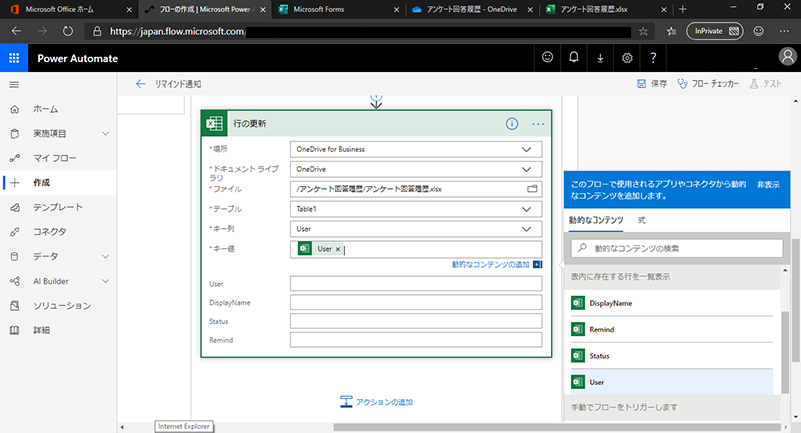
Task: Click the Excel icon on 行の更新 header
Action: (215, 124)
